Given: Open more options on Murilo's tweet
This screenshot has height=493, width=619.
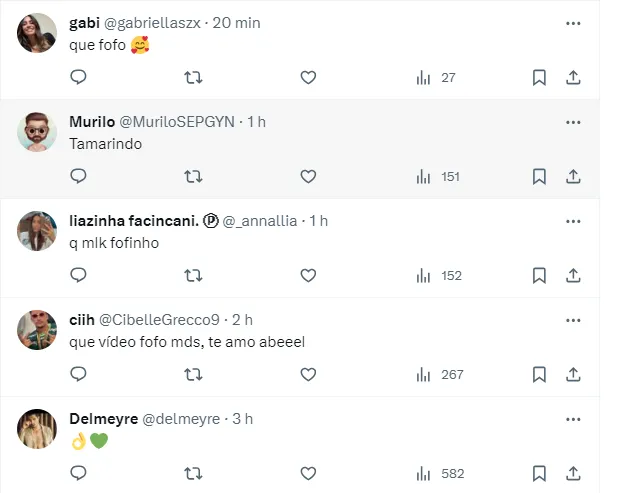Looking at the screenshot, I should click(573, 122).
